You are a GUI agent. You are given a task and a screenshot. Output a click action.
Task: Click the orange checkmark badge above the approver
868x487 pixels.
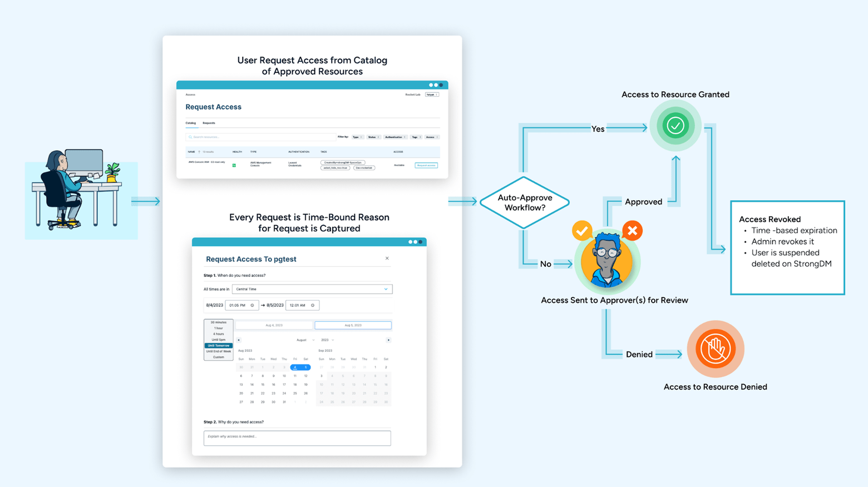[x=582, y=230]
